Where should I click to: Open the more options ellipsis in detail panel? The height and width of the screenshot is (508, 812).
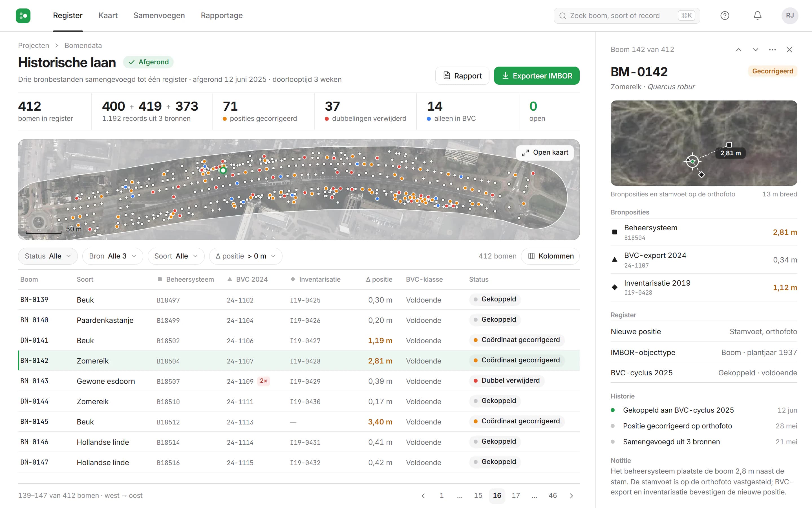(773, 50)
